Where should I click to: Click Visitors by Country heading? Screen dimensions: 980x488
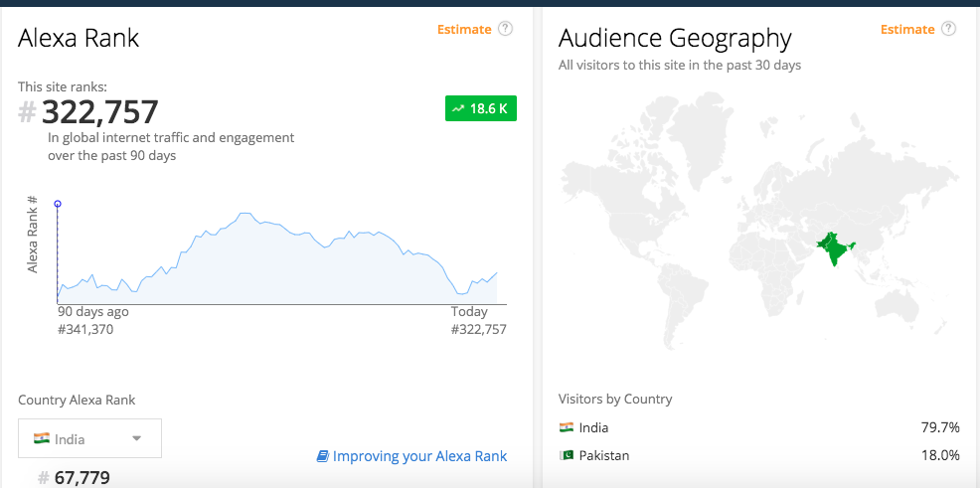pyautogui.click(x=615, y=399)
